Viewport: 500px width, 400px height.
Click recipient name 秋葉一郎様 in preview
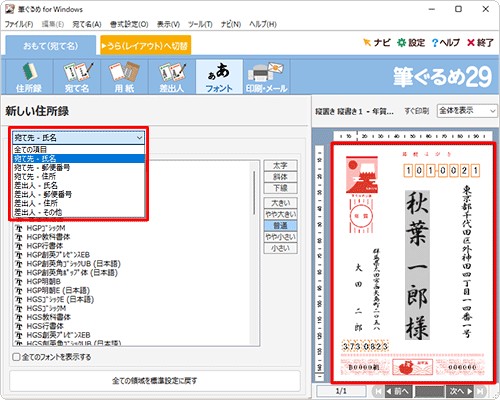point(417,265)
